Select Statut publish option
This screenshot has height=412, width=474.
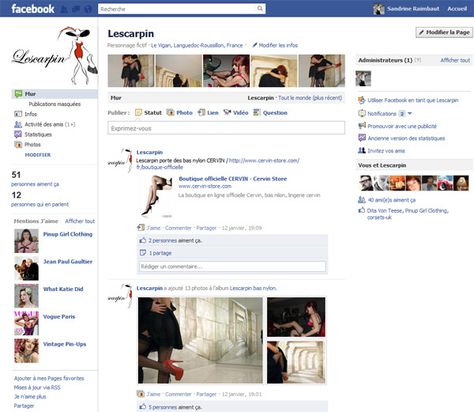(x=148, y=113)
